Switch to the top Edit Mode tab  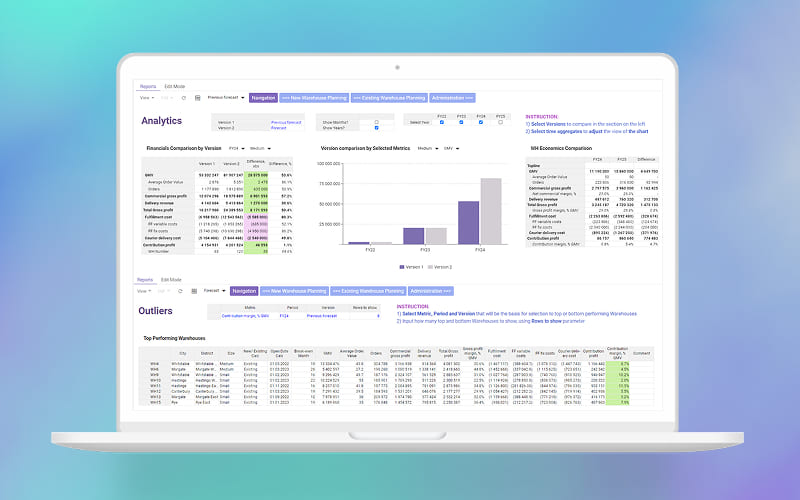point(173,87)
